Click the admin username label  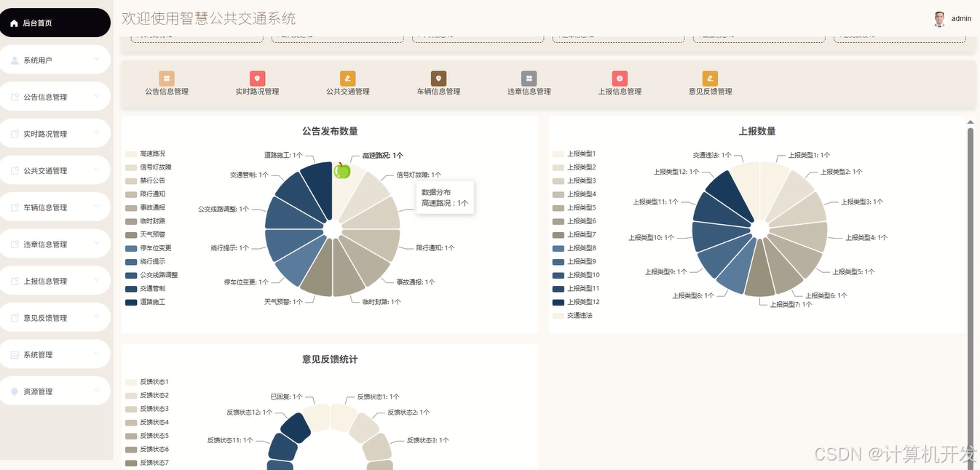click(961, 19)
